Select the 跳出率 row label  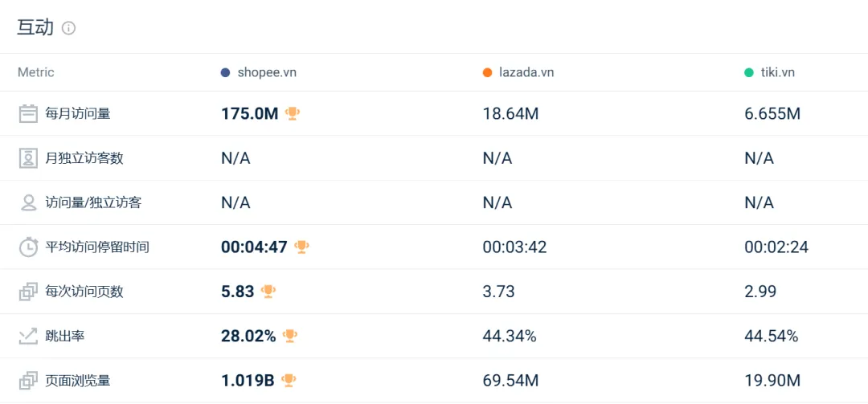[x=65, y=336]
